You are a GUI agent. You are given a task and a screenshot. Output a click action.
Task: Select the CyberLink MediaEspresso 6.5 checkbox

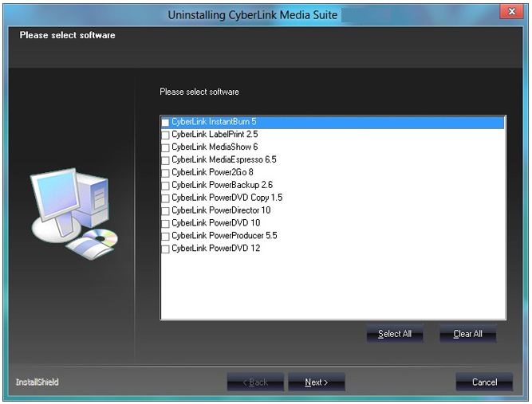point(165,160)
